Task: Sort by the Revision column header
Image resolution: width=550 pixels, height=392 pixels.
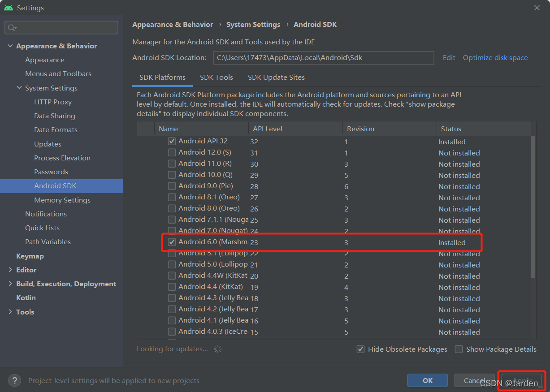Action: click(x=389, y=129)
